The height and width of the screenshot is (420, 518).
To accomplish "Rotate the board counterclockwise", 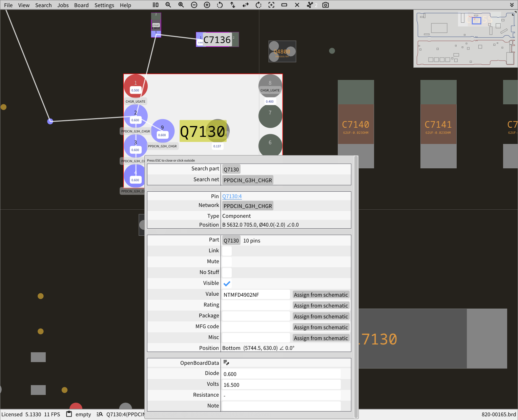I will (220, 5).
